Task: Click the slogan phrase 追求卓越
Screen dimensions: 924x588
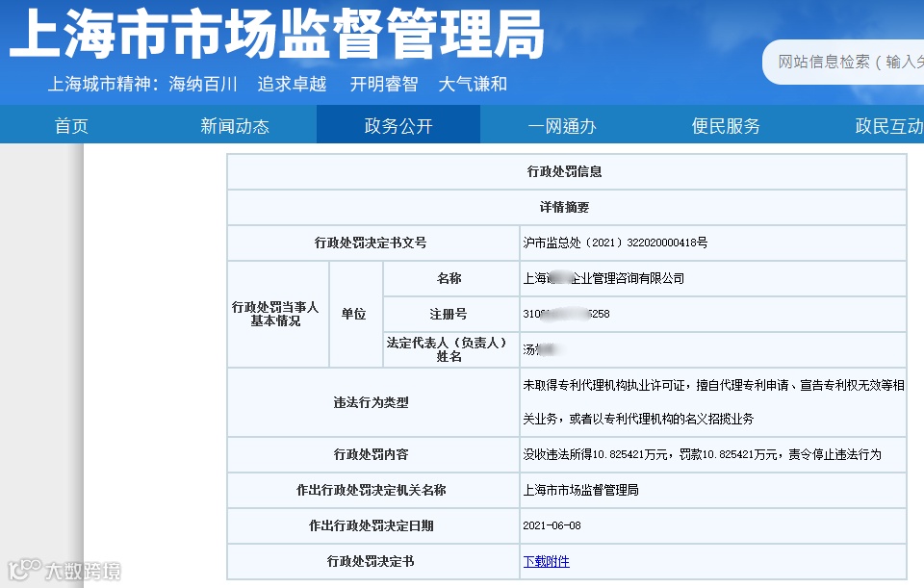Action: point(292,85)
